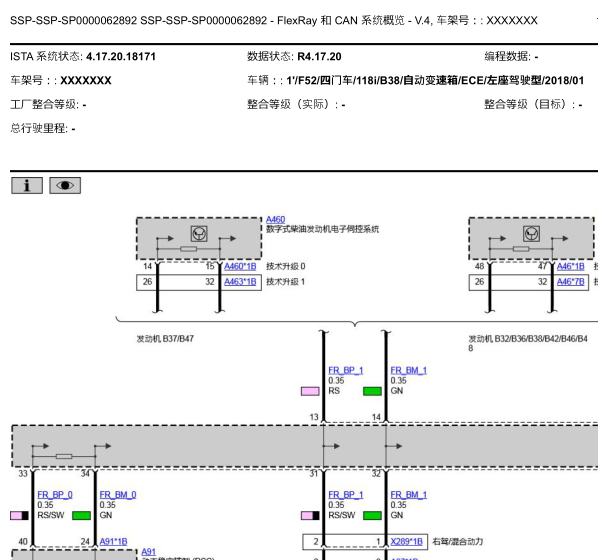This screenshot has height=560, width=598.
Task: Click the green swatch beside lower FR_BM_1
Action: click(x=372, y=516)
